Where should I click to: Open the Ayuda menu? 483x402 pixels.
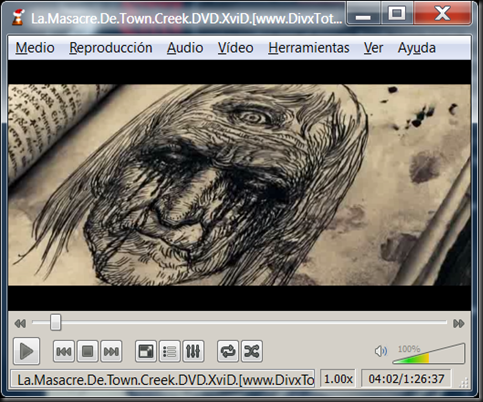coord(417,48)
